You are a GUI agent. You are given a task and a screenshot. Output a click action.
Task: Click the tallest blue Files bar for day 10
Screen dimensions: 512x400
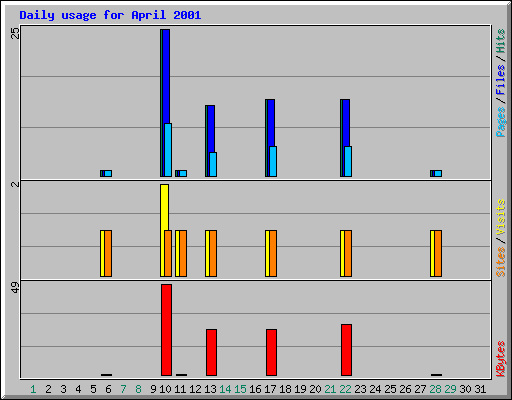166,76
